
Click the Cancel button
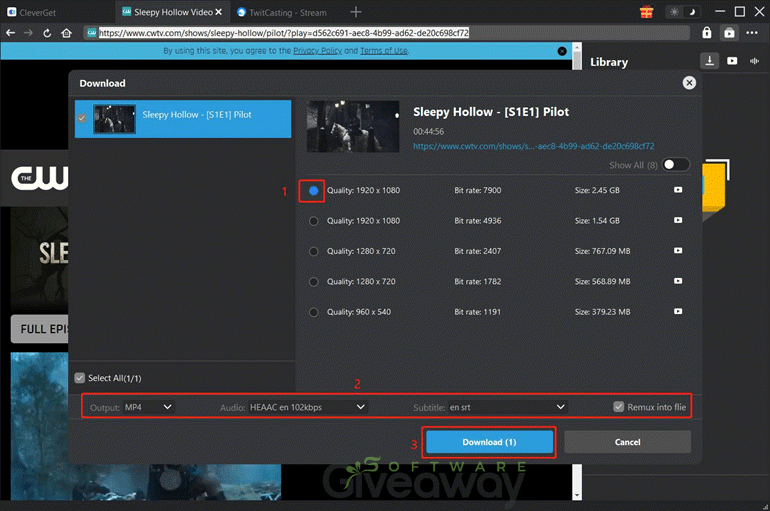627,442
